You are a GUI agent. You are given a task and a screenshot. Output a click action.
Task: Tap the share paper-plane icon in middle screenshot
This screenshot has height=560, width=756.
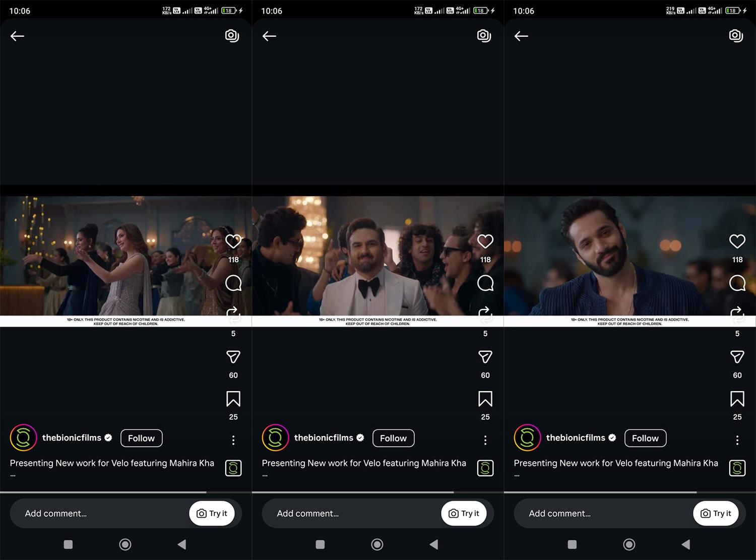click(485, 357)
